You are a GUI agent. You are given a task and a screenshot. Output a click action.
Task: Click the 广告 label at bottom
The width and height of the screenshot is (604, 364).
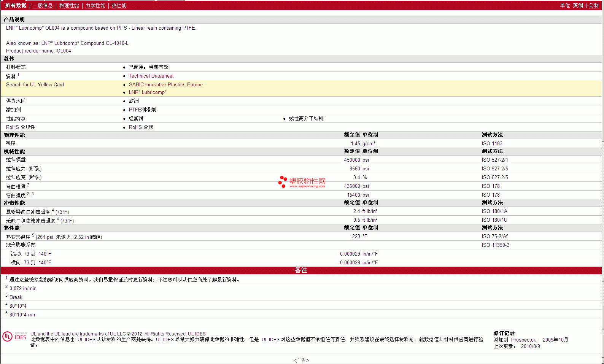(x=301, y=360)
